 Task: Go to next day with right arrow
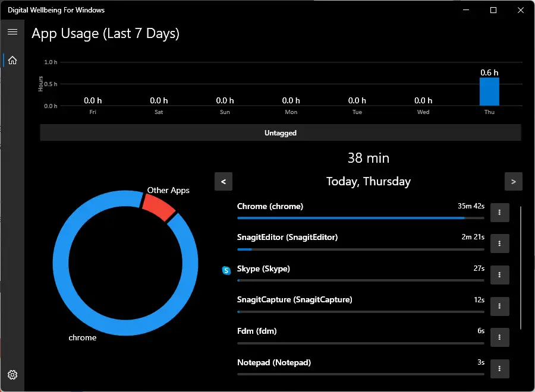click(x=514, y=182)
